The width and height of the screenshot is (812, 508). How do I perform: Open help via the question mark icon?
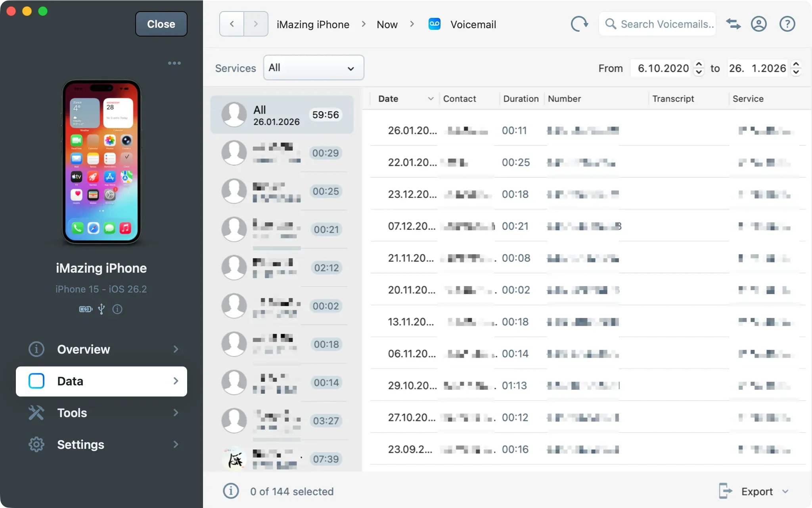[x=787, y=24]
